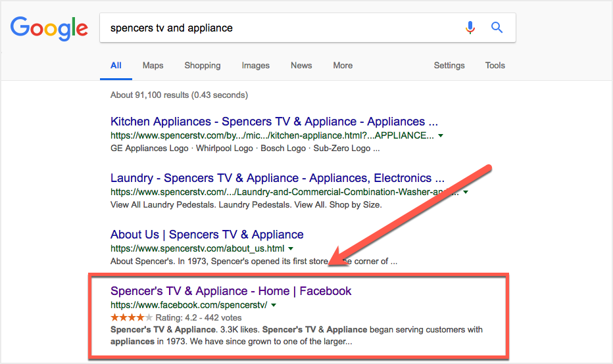Switch to the Maps tab
This screenshot has width=613, height=364.
tap(153, 66)
